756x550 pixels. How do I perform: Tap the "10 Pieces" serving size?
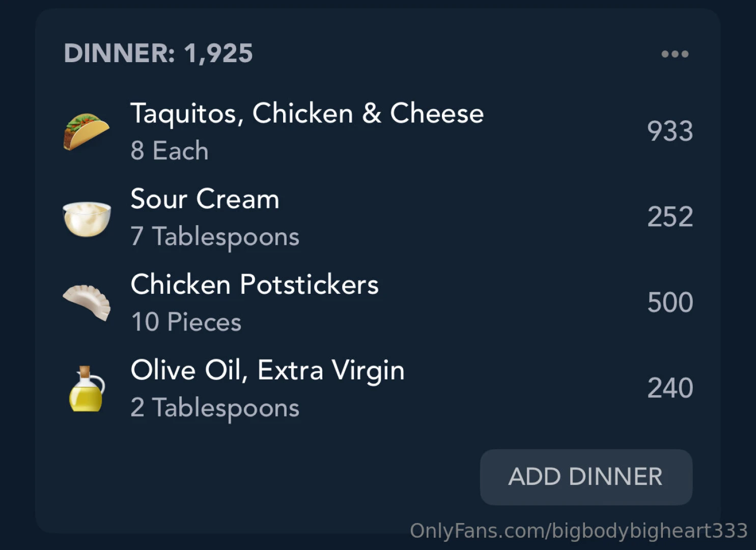pyautogui.click(x=186, y=322)
